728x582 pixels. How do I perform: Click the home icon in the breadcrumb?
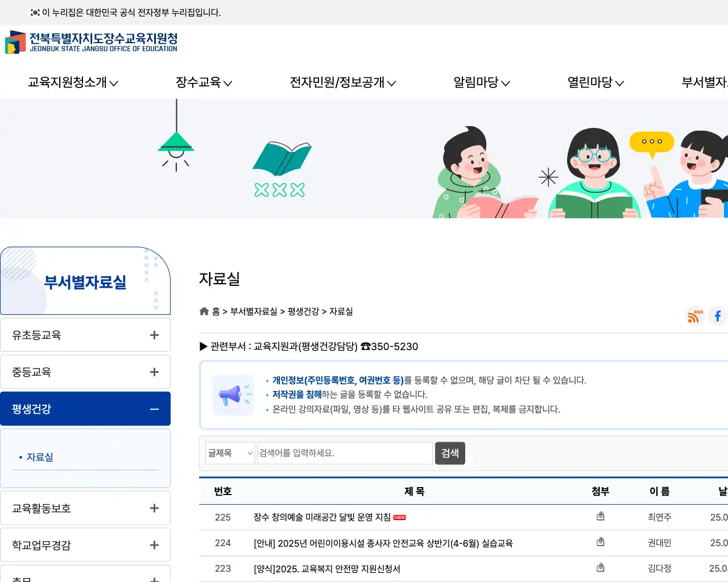point(204,311)
